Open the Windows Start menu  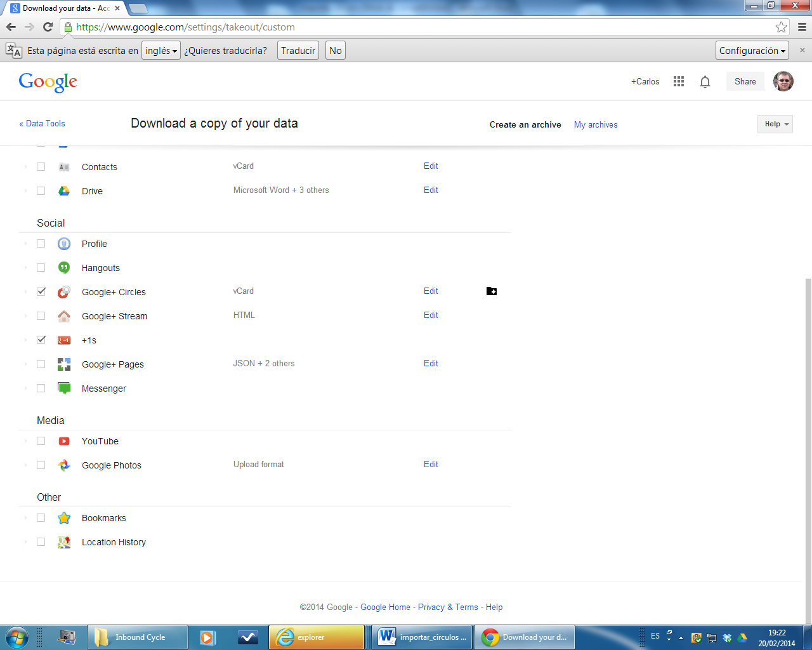click(x=17, y=637)
